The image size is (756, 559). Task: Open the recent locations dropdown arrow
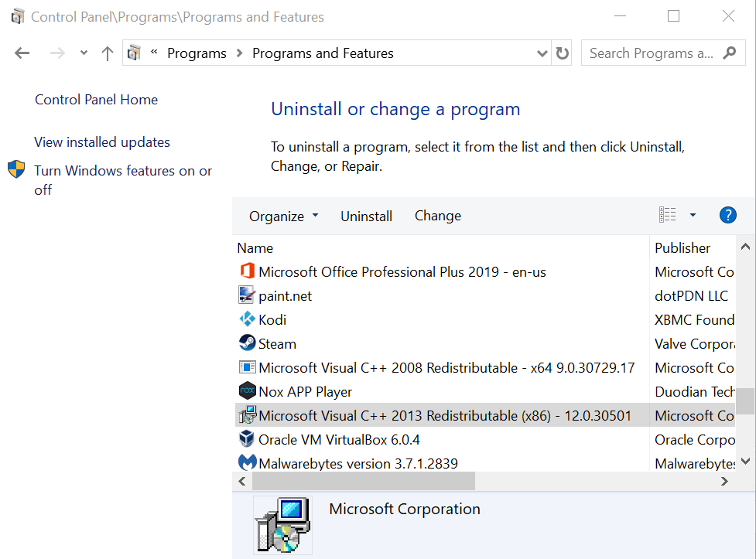tap(84, 53)
